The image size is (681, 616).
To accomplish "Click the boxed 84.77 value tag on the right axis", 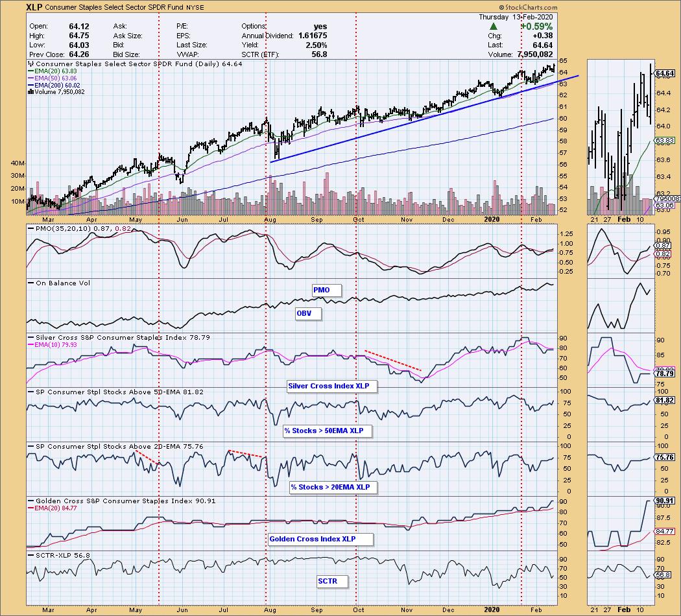I will tap(665, 531).
